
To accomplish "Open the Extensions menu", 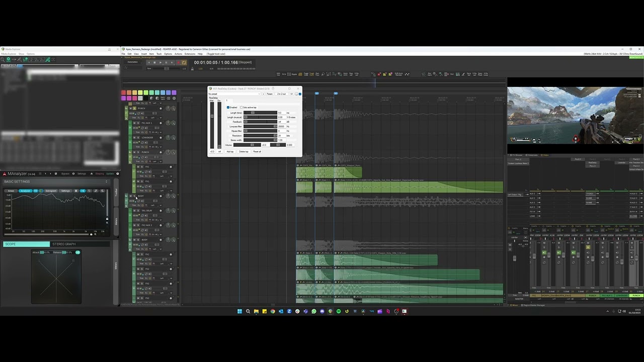I will (x=190, y=54).
